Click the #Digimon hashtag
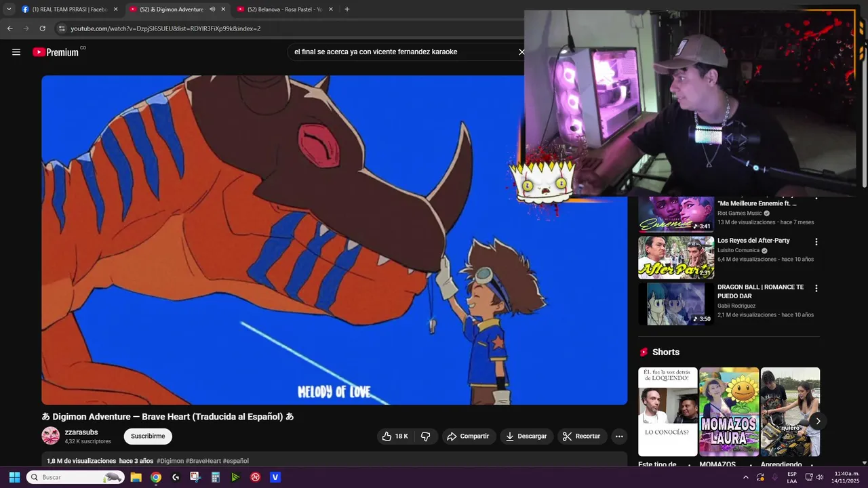868x488 pixels. (170, 461)
